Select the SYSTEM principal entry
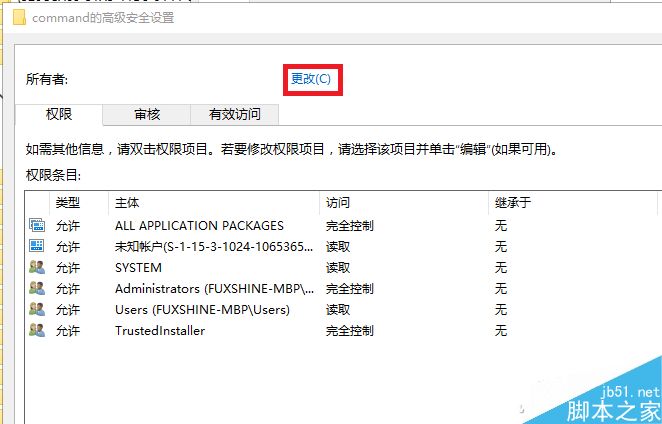 [138, 268]
